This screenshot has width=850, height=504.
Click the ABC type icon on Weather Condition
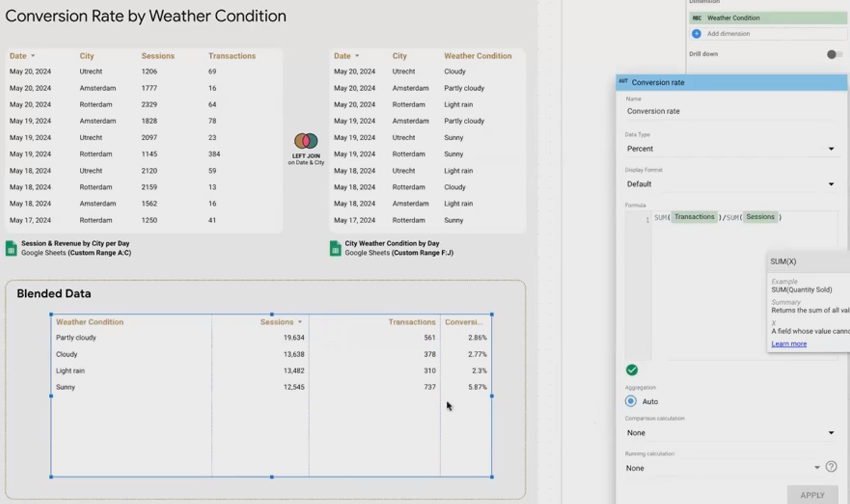tap(697, 18)
